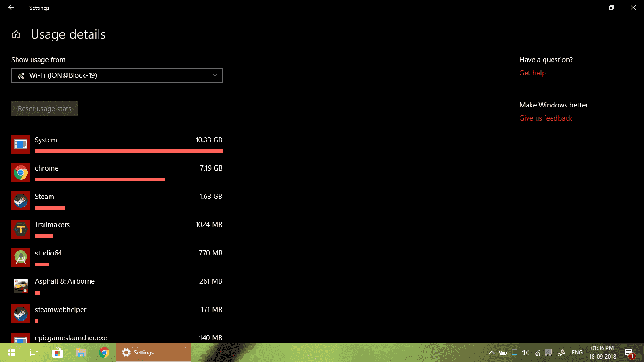Launch Microsoft Store from the taskbar
This screenshot has height=362, width=644.
tap(58, 353)
